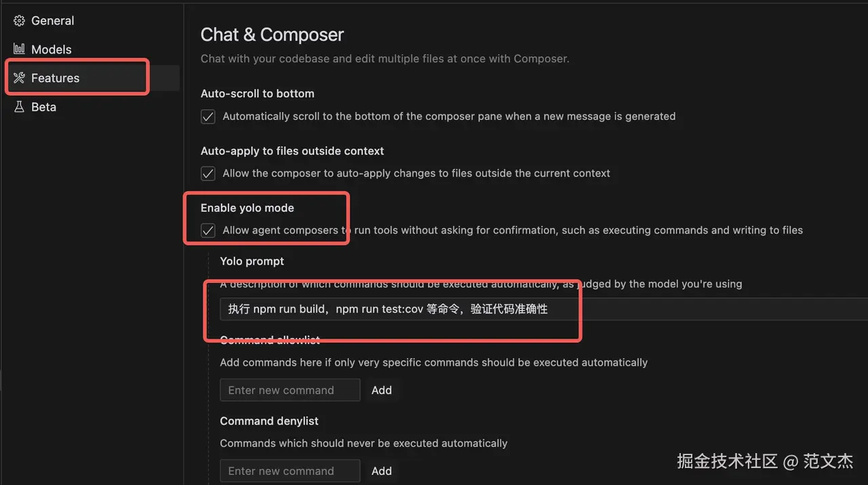Go to the Beta settings label
The image size is (868, 485).
[43, 107]
